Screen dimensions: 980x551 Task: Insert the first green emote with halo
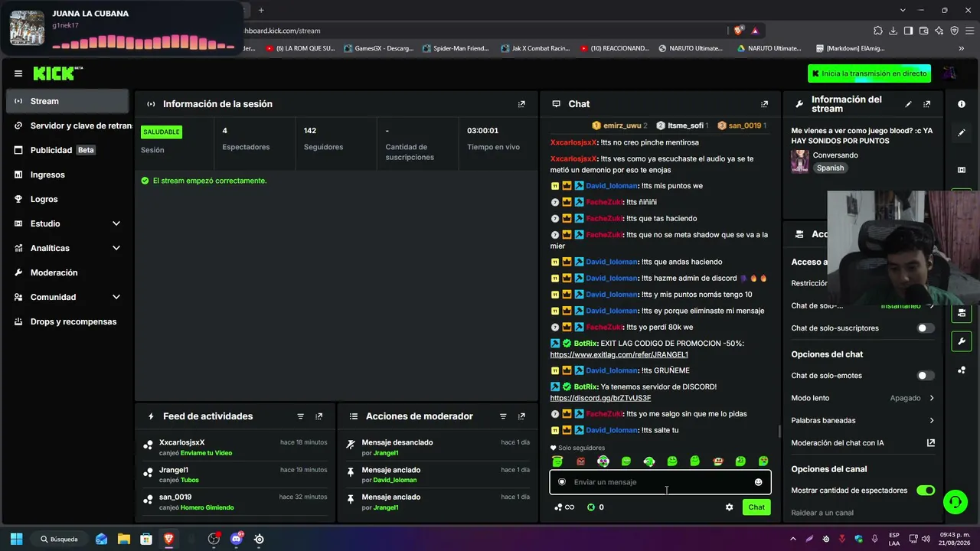pyautogui.click(x=557, y=461)
